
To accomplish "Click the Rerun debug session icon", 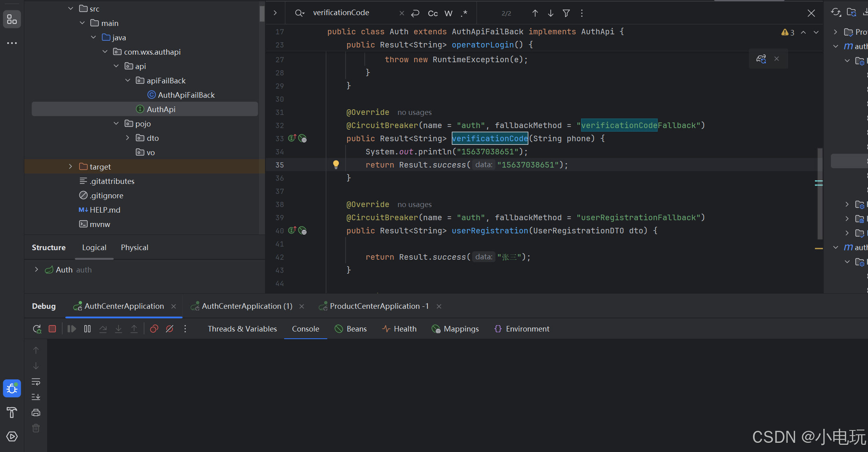I will (37, 329).
